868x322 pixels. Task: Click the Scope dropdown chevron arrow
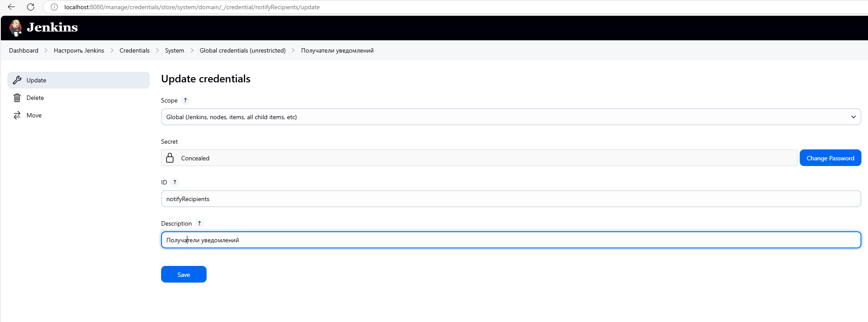(853, 117)
